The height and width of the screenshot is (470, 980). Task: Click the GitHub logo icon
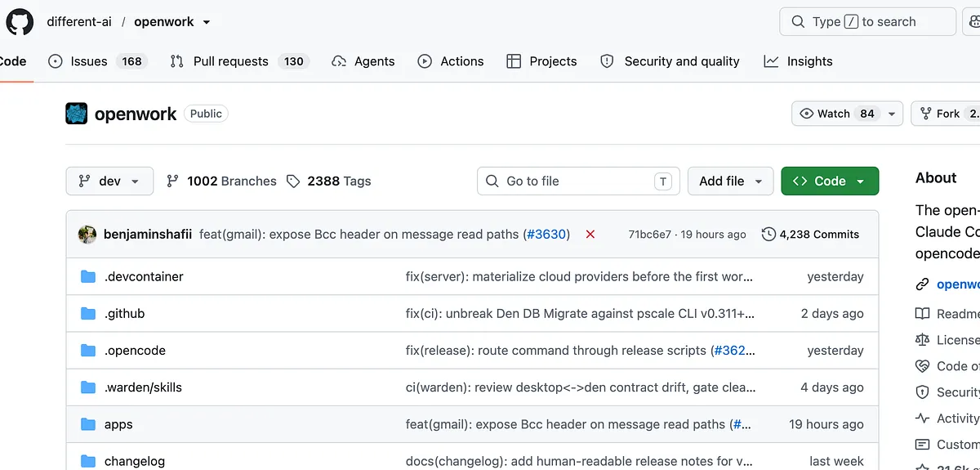point(20,21)
